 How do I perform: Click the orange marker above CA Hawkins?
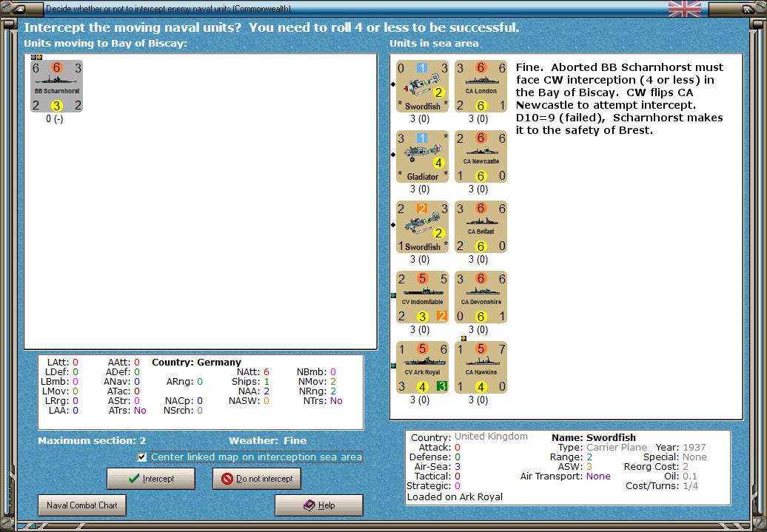coord(463,338)
